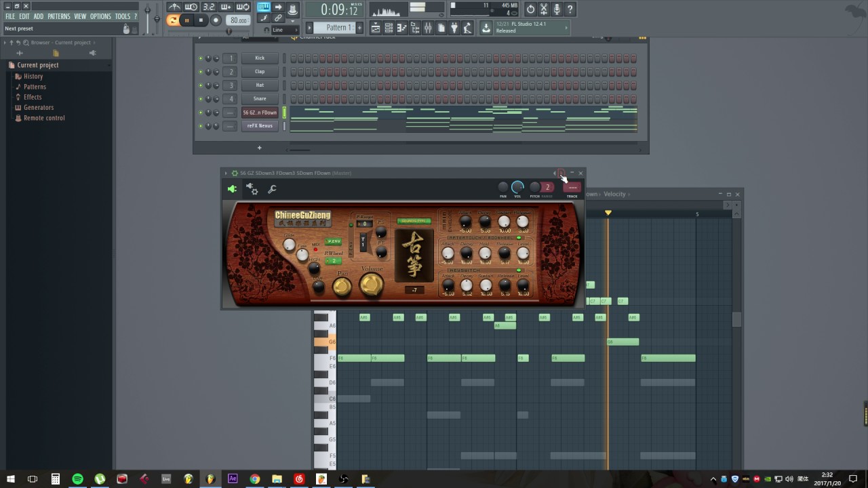Mute the Kick channel green light

coord(200,58)
